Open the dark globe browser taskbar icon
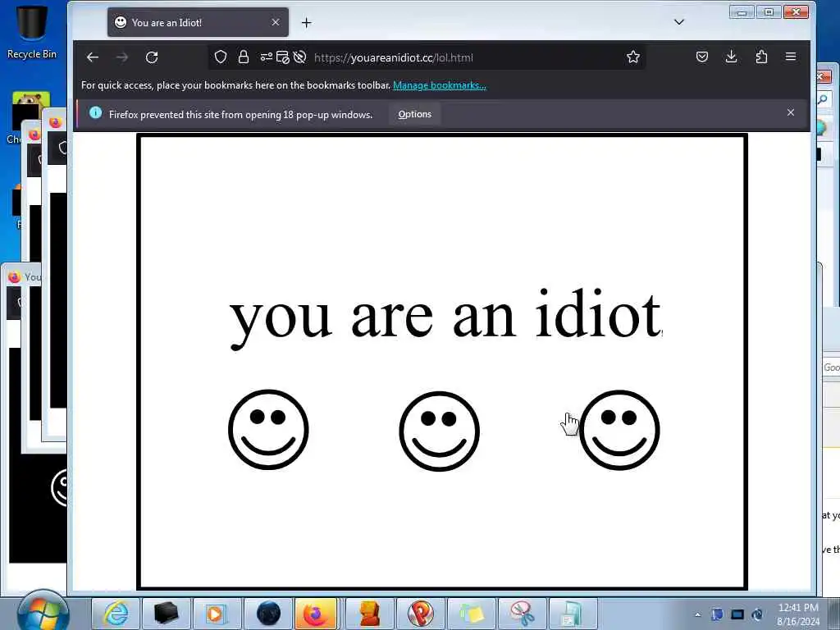Viewport: 840px width, 630px height. click(x=268, y=614)
